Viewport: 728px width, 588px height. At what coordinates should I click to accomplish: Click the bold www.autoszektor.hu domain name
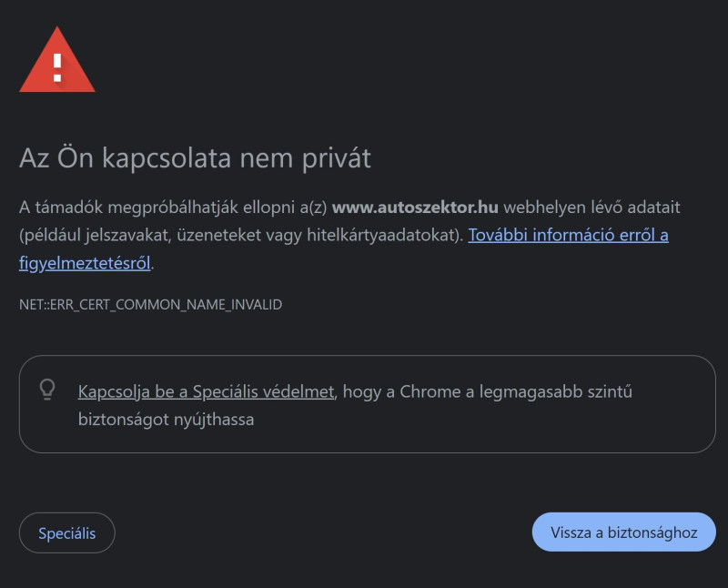pyautogui.click(x=415, y=207)
